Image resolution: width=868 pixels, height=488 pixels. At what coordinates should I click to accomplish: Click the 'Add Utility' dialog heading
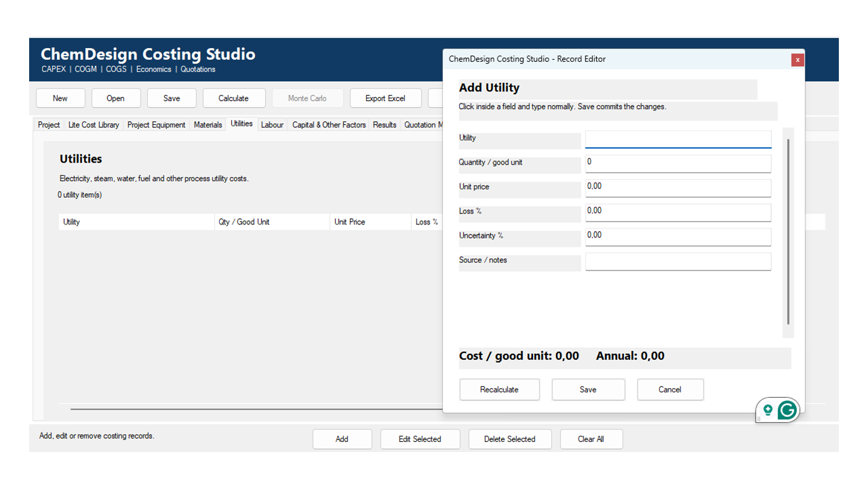[490, 88]
